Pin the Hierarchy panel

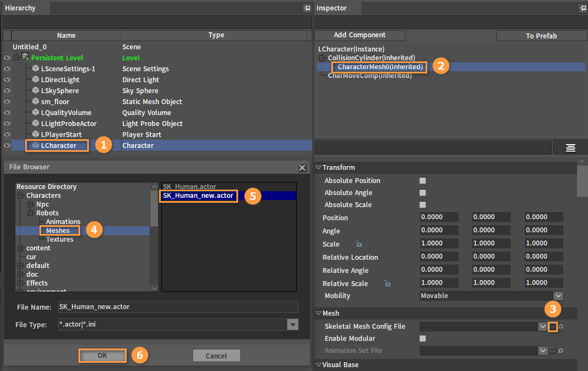click(x=307, y=8)
